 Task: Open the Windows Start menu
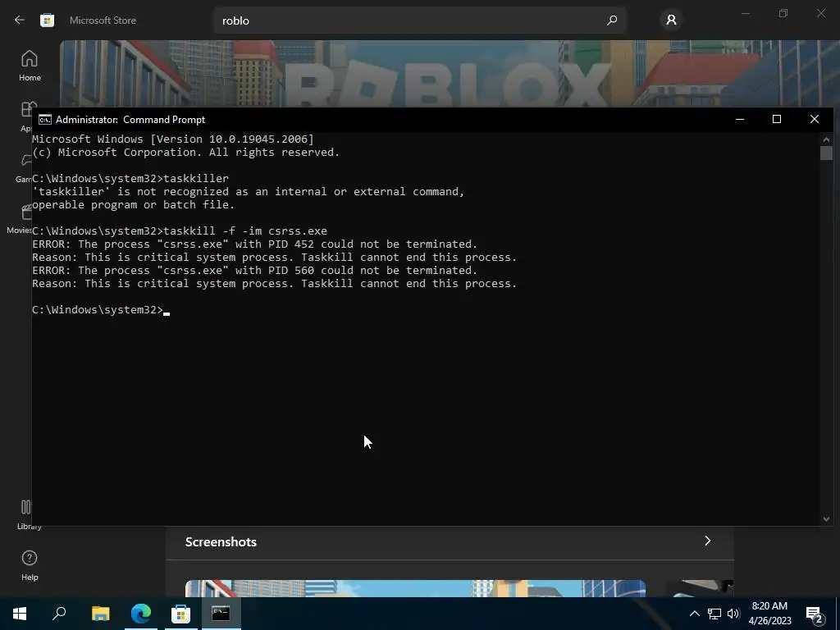pyautogui.click(x=20, y=614)
